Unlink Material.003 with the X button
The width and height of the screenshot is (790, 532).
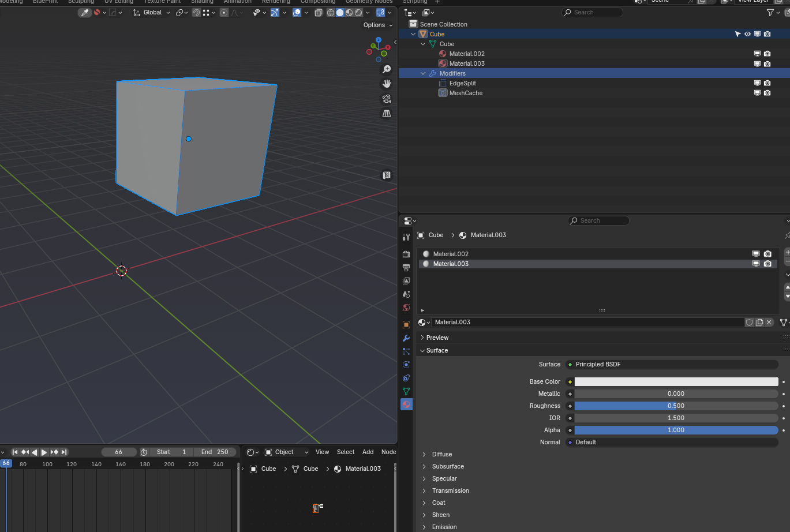click(x=769, y=323)
